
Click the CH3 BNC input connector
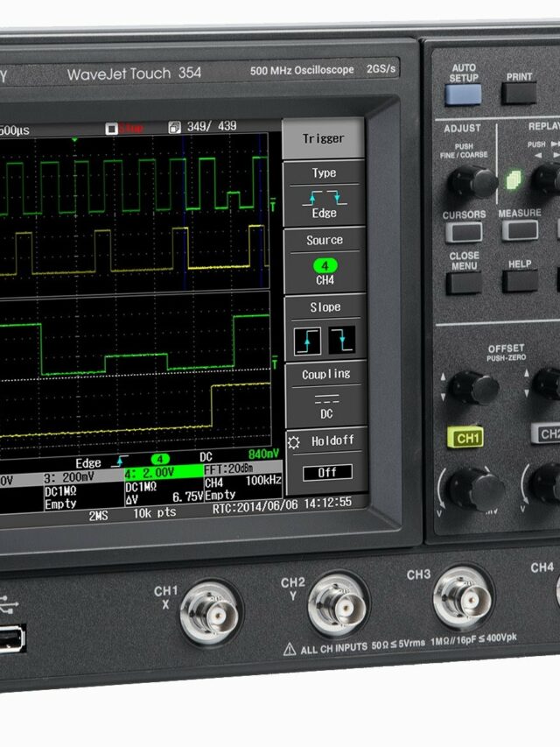tap(464, 597)
